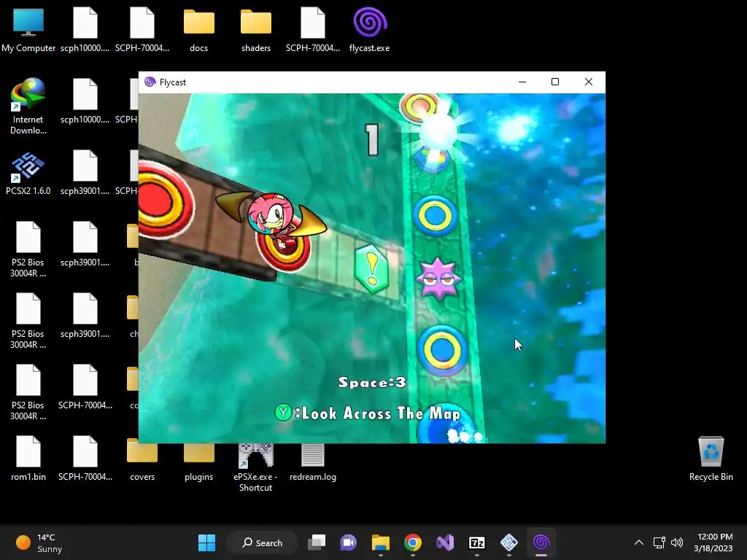Open 7-Zip from the taskbar

[x=477, y=542]
